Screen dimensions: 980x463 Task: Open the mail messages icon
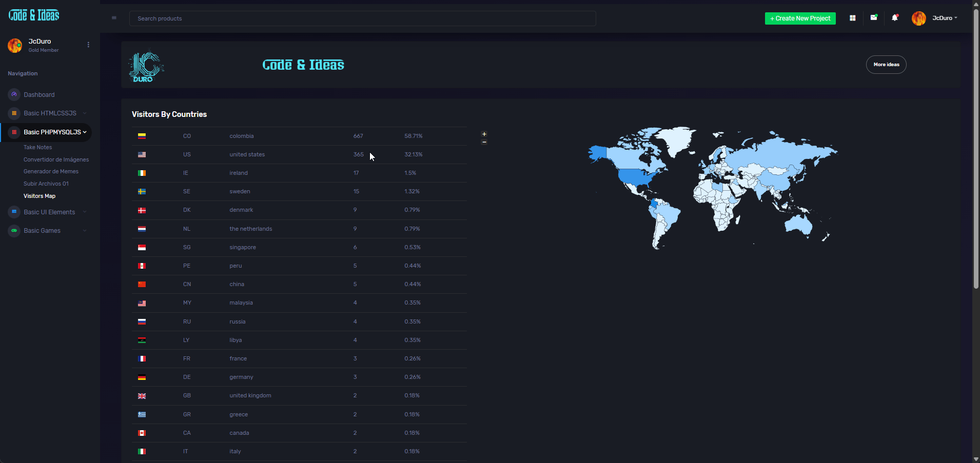[873, 18]
